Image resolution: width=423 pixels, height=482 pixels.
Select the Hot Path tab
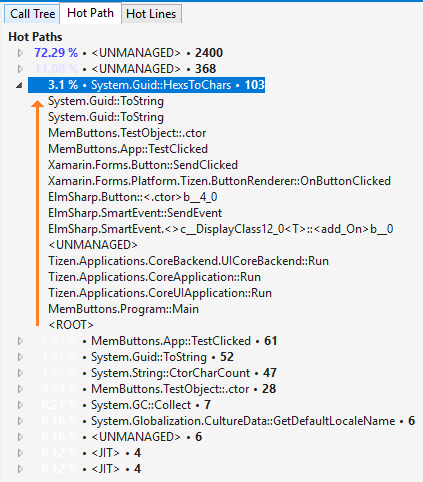(x=90, y=13)
